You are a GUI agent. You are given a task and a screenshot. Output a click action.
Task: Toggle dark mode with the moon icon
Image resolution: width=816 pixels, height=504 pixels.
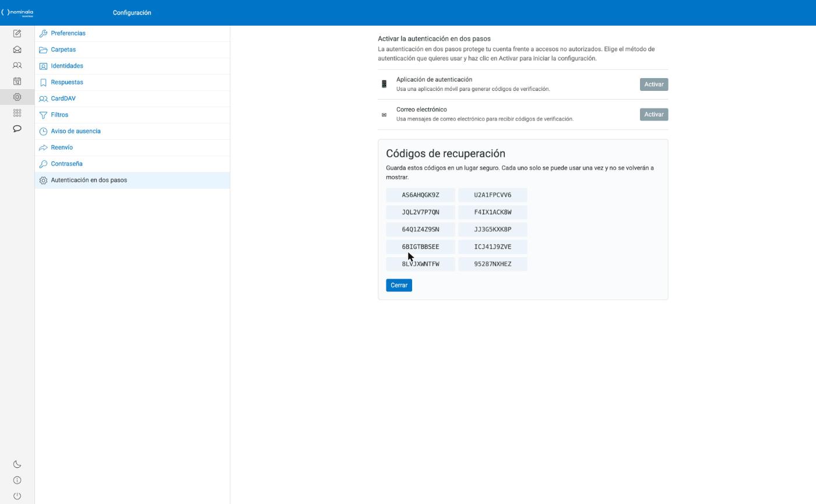coord(17,464)
